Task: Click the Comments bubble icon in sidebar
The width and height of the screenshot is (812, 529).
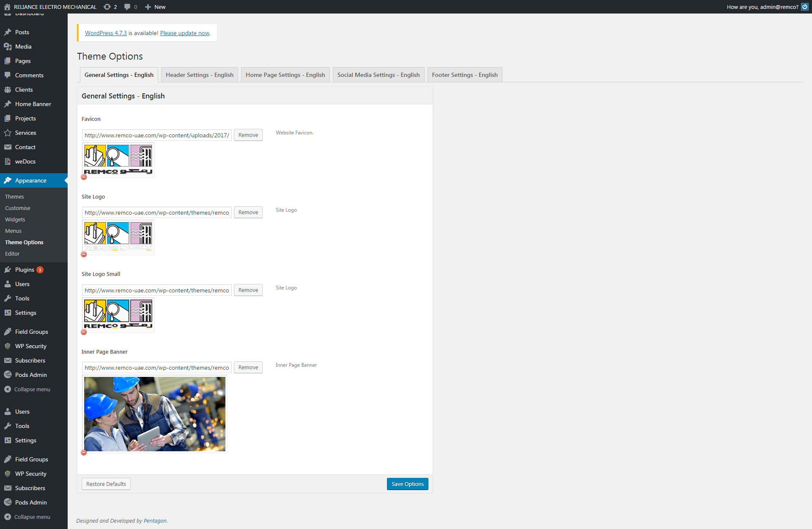Action: coord(8,75)
